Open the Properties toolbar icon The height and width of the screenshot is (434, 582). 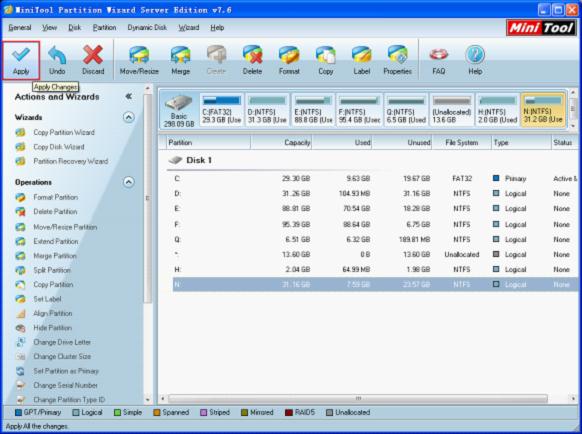pos(398,60)
